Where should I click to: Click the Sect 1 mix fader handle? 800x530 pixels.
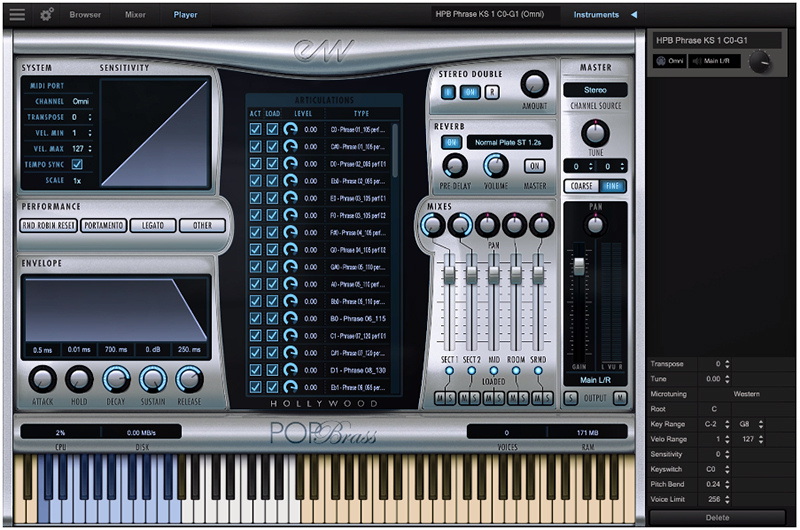pos(449,275)
